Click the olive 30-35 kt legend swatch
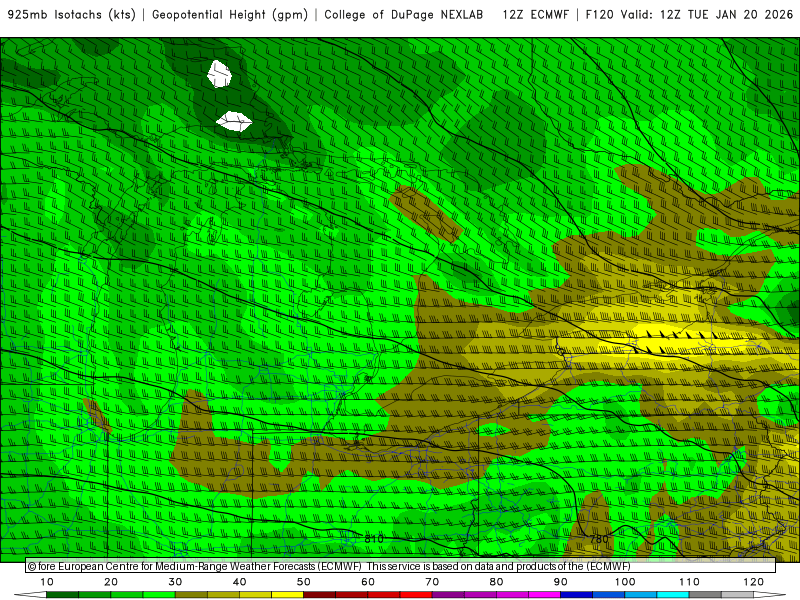The image size is (800, 600). click(191, 595)
